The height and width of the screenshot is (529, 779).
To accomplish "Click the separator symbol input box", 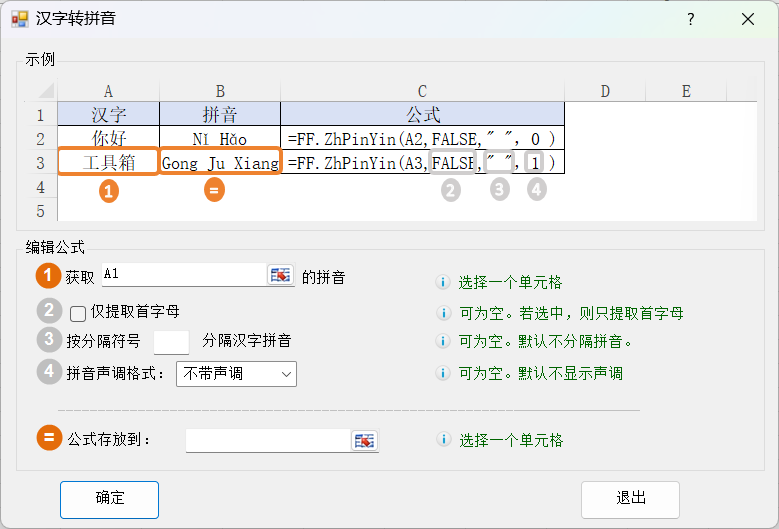I will coord(172,342).
